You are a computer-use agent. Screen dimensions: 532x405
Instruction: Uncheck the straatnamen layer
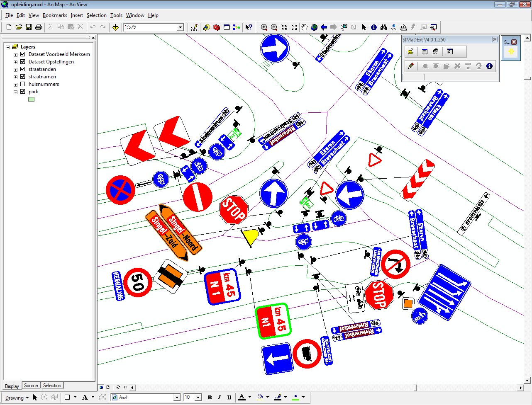click(x=23, y=77)
